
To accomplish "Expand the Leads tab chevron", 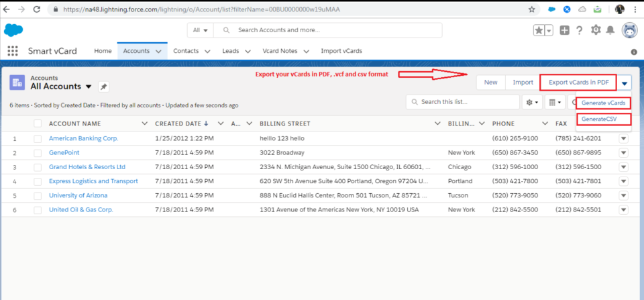I will (248, 52).
